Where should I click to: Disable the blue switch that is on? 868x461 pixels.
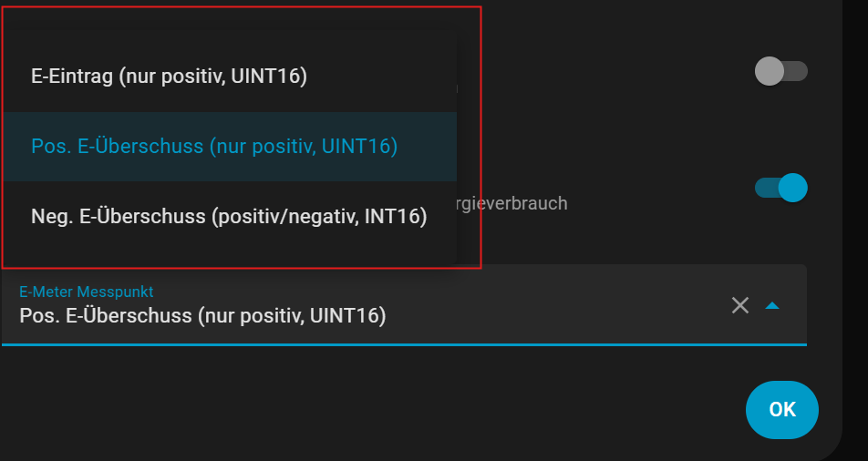(781, 188)
